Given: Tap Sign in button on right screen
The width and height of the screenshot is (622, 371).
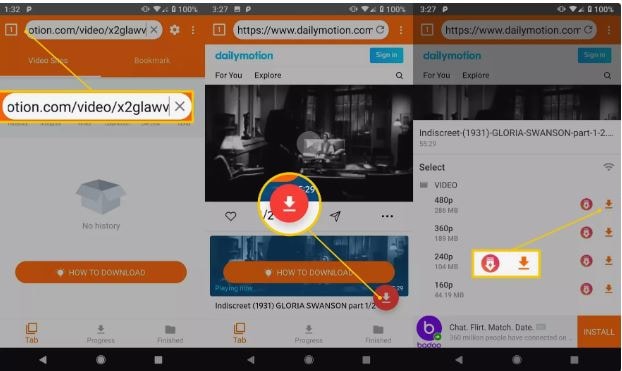Looking at the screenshot, I should [x=594, y=55].
